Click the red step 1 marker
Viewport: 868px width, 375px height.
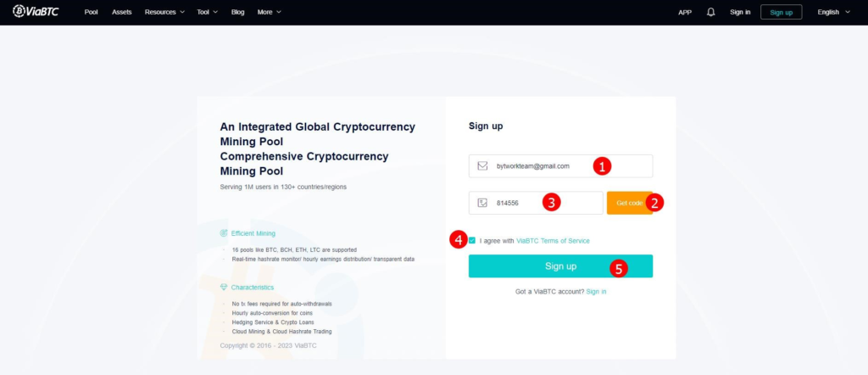point(602,165)
